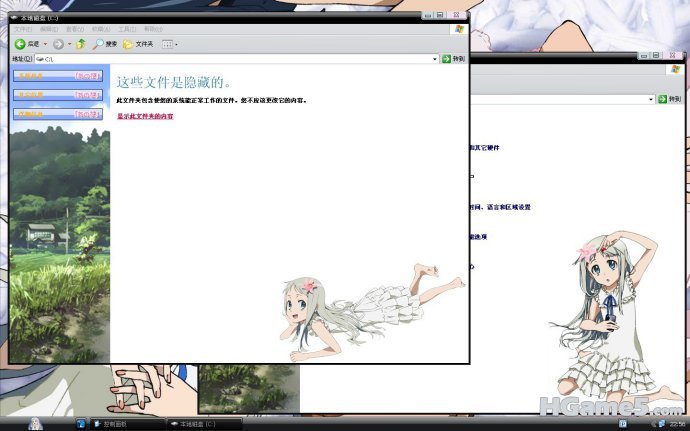This screenshot has width=690, height=431.
Task: Click the small drive icon in address bar
Action: [x=40, y=59]
